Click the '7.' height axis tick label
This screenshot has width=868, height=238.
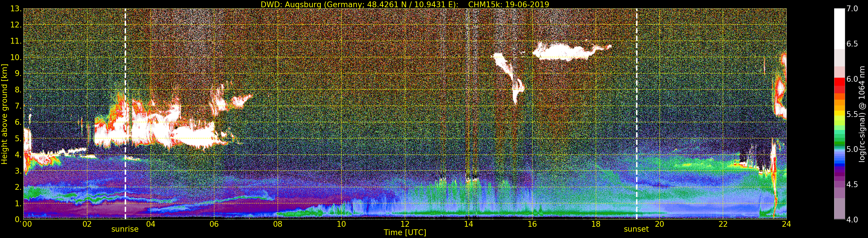18,106
